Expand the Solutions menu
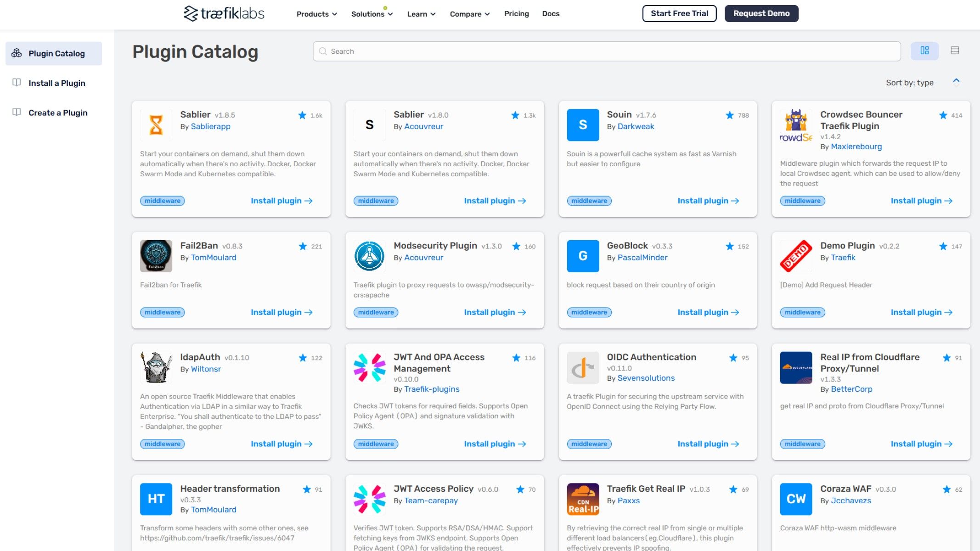Screen dimensions: 980x551 [372, 14]
